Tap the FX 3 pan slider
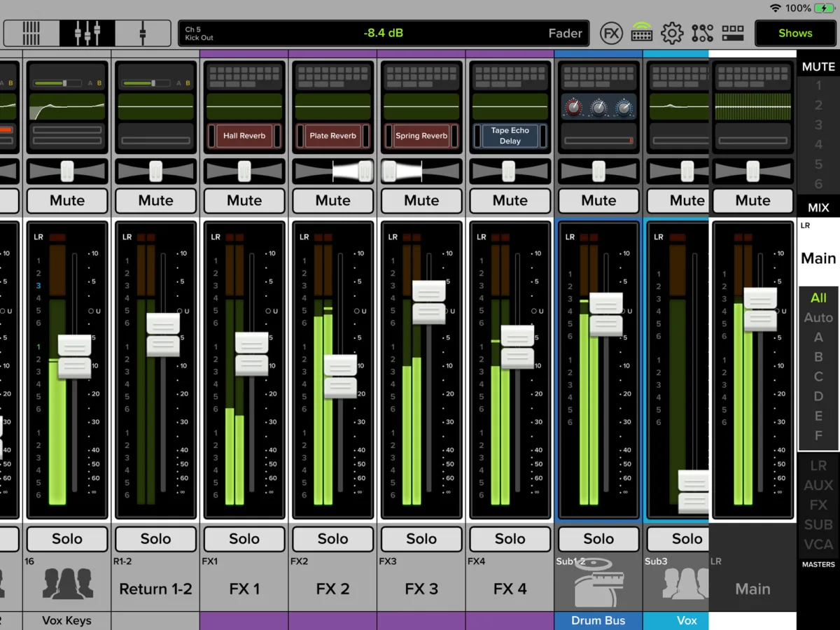840x630 pixels. pyautogui.click(x=421, y=171)
